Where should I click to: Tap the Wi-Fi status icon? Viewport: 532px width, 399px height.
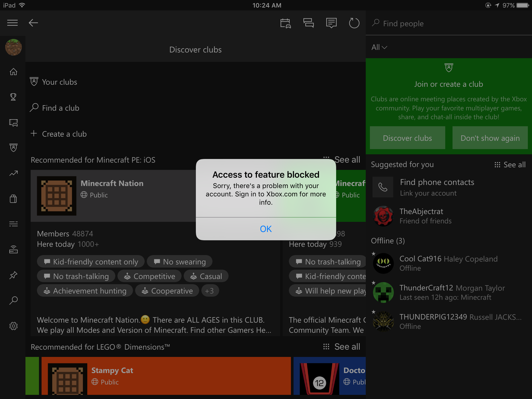[x=22, y=5]
